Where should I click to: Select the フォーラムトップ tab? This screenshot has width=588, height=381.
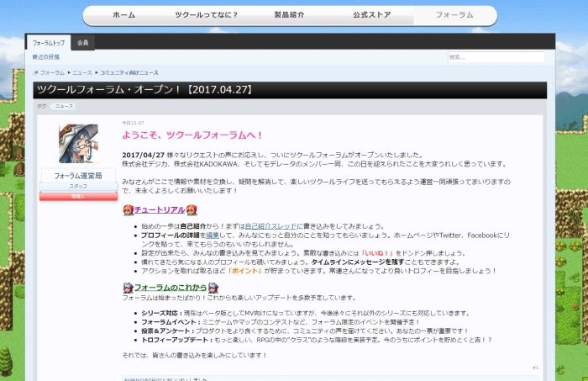click(x=49, y=42)
